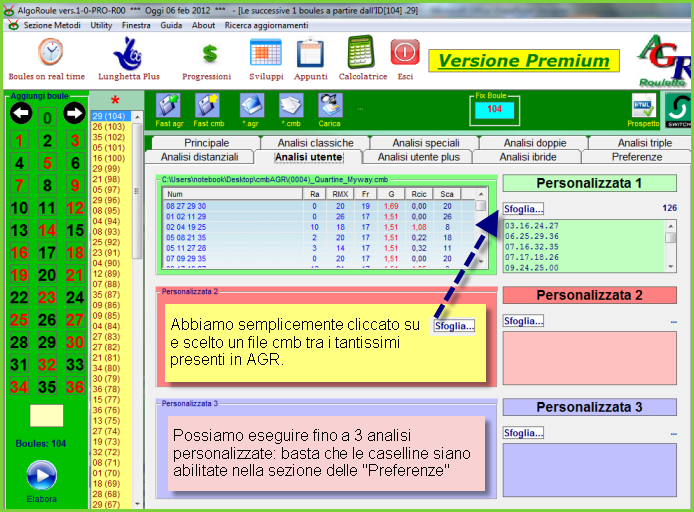Launch the Calcolatrice tool
Image resolution: width=694 pixels, height=512 pixels.
(x=361, y=52)
